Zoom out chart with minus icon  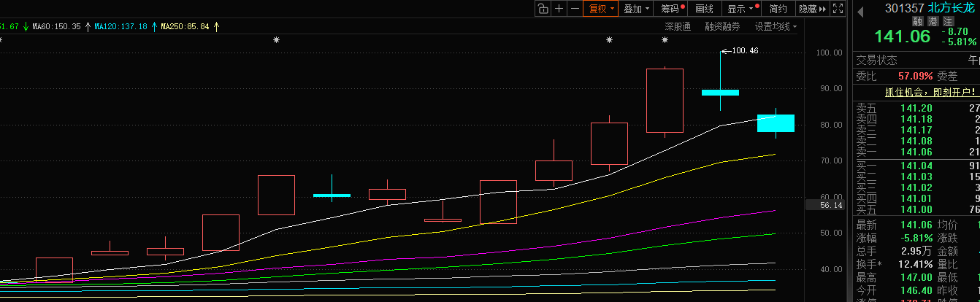coord(575,9)
